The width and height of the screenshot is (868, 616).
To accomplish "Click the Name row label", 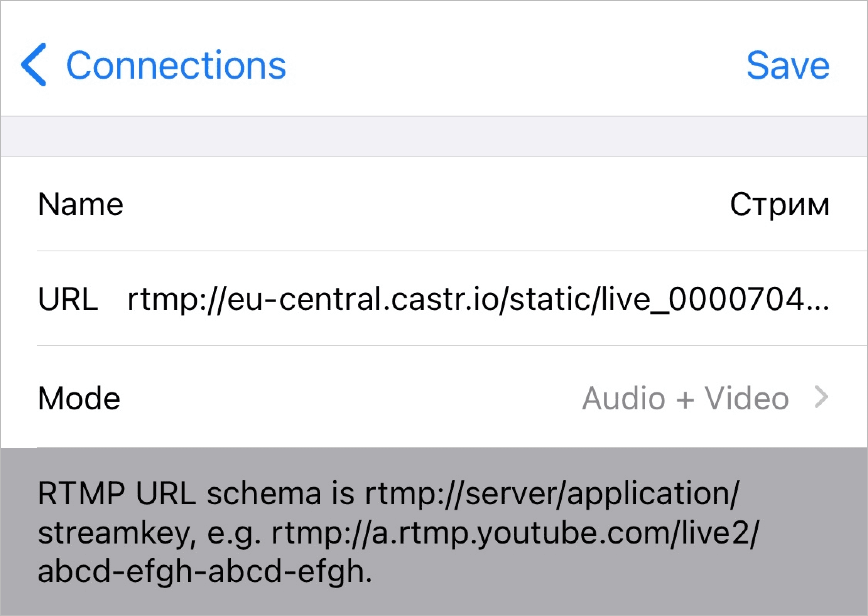I will pos(81,204).
